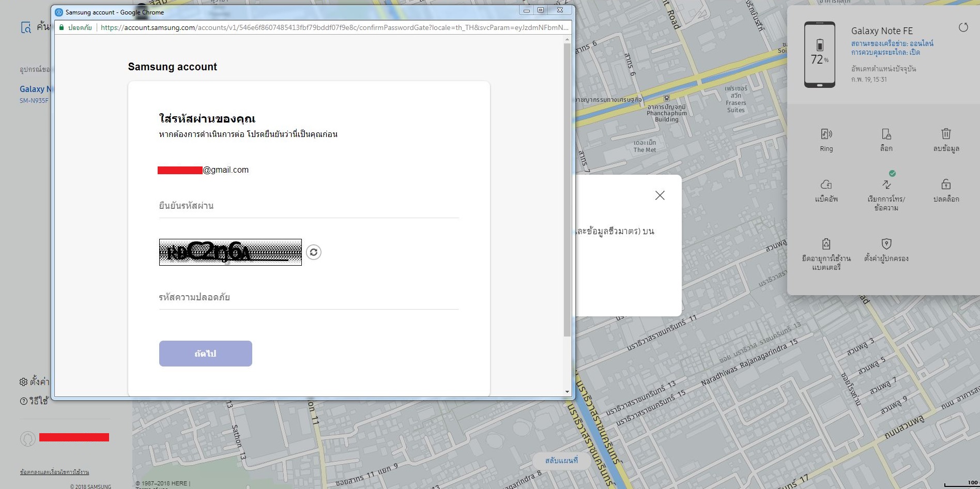Click the update time ก.พ. 19, 15:31
This screenshot has width=980, height=489.
click(x=869, y=80)
